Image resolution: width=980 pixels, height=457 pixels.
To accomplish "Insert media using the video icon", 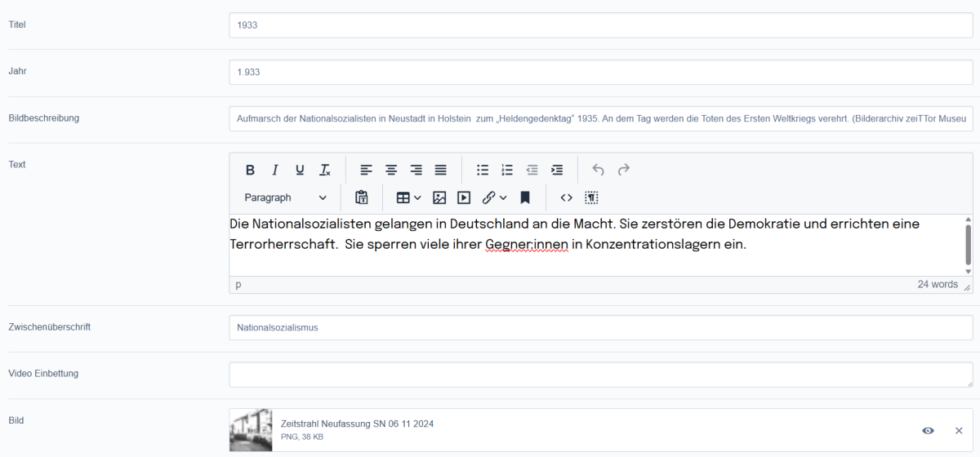I will [x=464, y=197].
